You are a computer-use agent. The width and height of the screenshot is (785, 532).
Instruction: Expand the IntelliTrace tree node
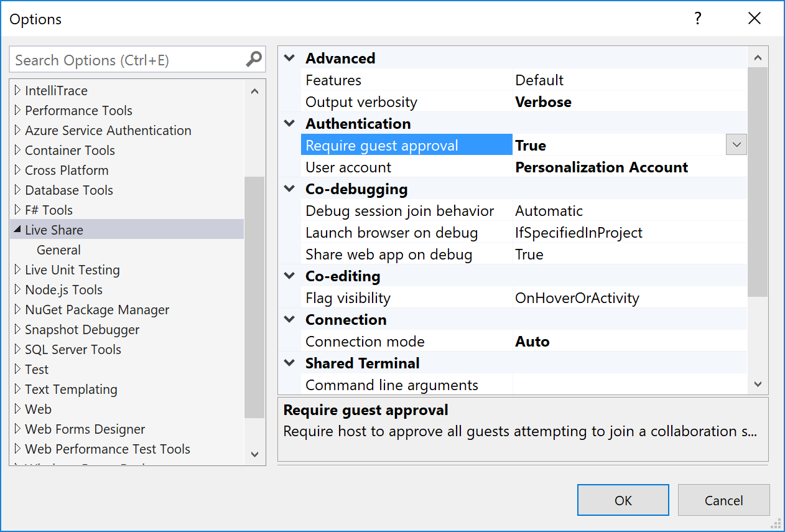point(16,90)
